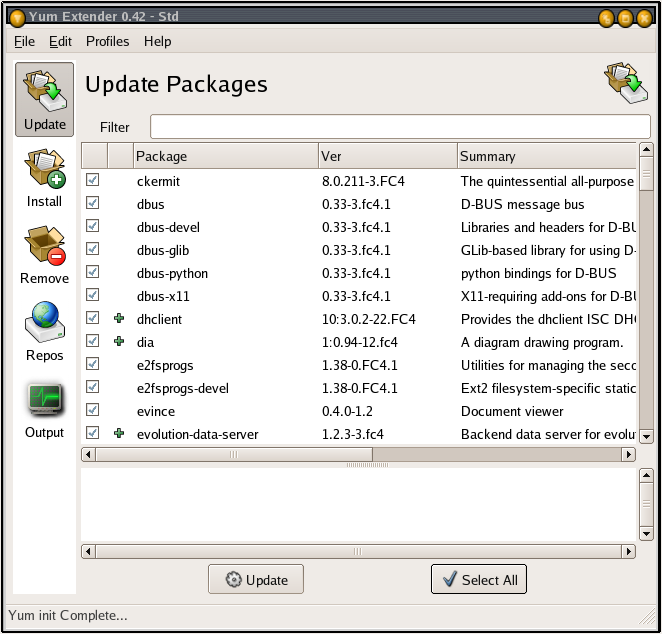662x634 pixels.
Task: Uncheck the dhclient checkbox
Action: click(x=92, y=318)
